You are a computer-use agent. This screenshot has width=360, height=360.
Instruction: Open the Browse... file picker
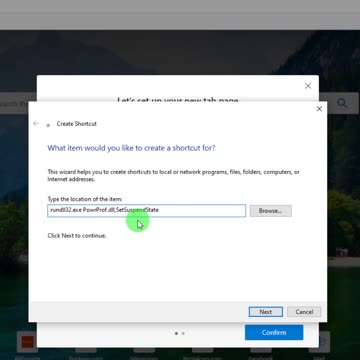(271, 211)
